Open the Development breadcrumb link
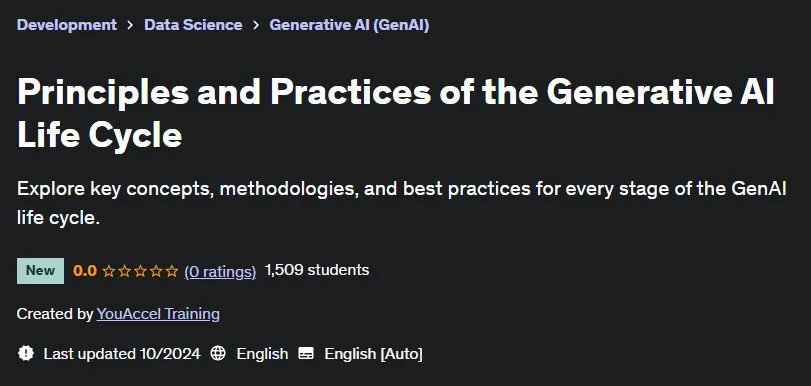Image resolution: width=811 pixels, height=386 pixels. pyautogui.click(x=67, y=25)
